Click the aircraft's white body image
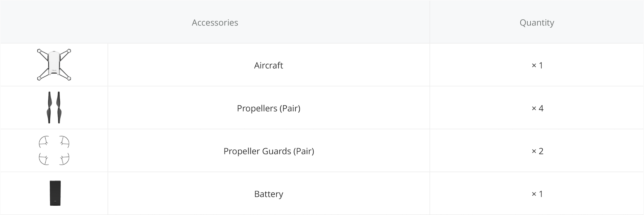This screenshot has width=644, height=215. [54, 63]
